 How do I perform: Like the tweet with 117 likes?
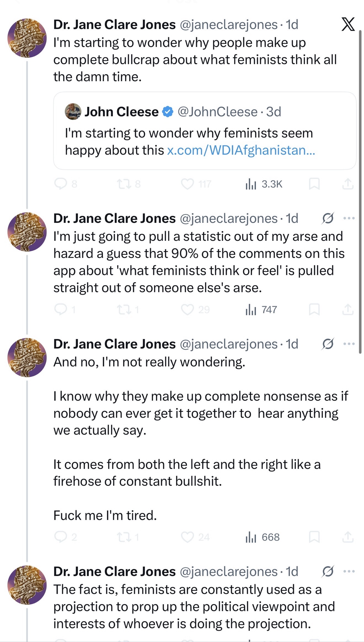click(x=188, y=184)
